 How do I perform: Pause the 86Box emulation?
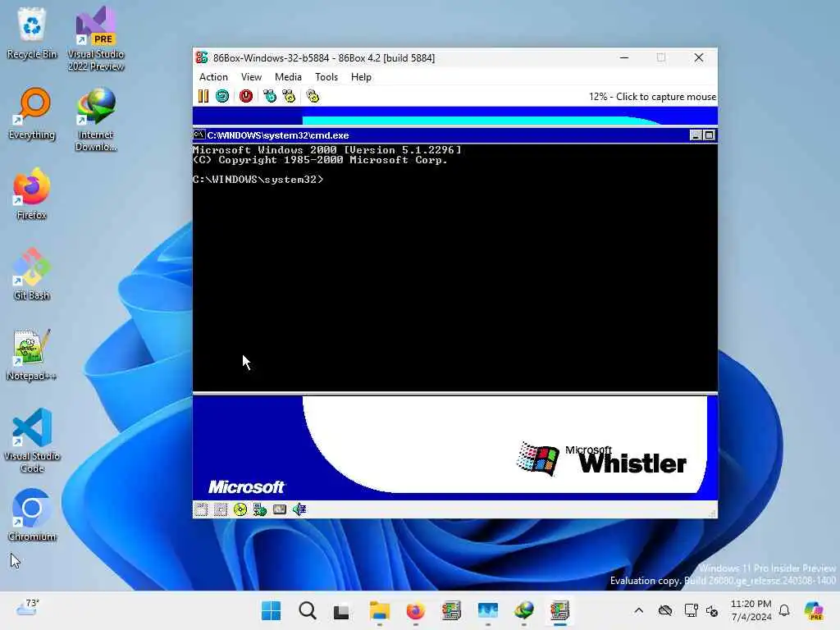[x=203, y=96]
